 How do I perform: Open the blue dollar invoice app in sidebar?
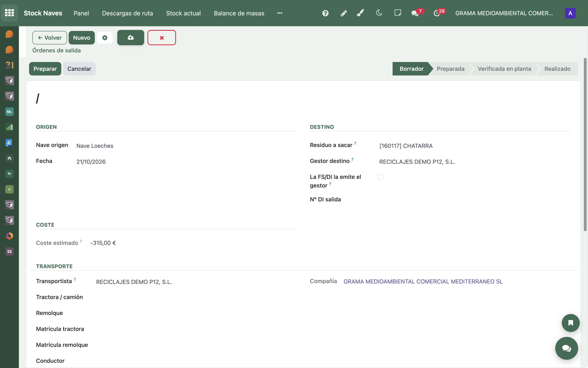point(10,143)
